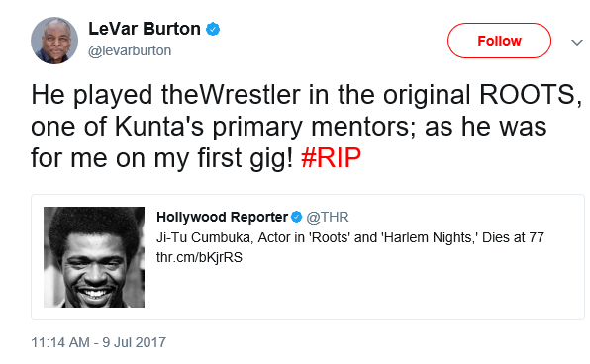
Task: Click the Hollywood Reporter account name
Action: point(222,217)
